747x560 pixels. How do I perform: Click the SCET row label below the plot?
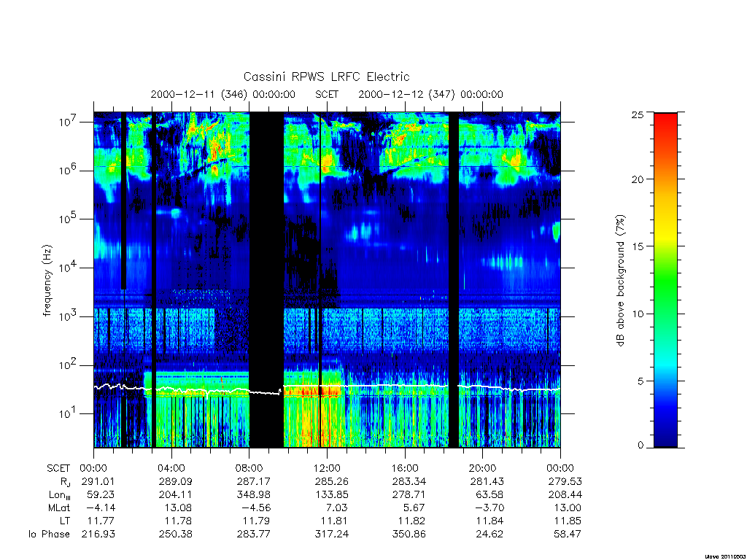click(x=58, y=469)
